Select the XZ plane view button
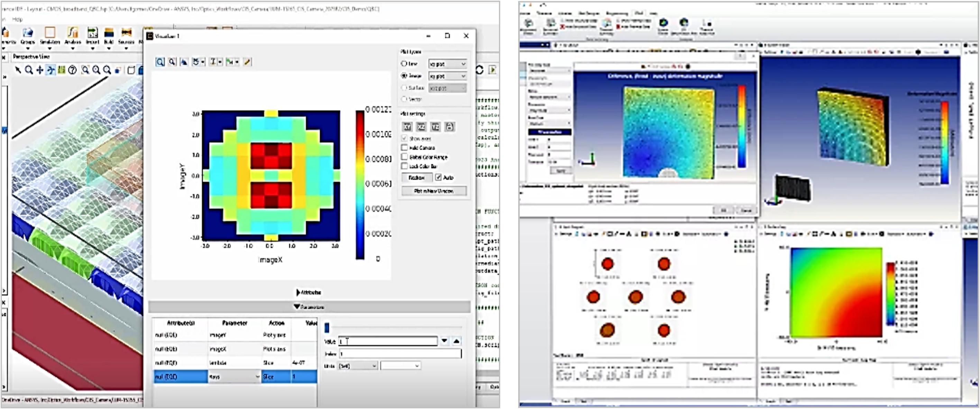Image resolution: width=980 pixels, height=409 pixels. [x=421, y=127]
